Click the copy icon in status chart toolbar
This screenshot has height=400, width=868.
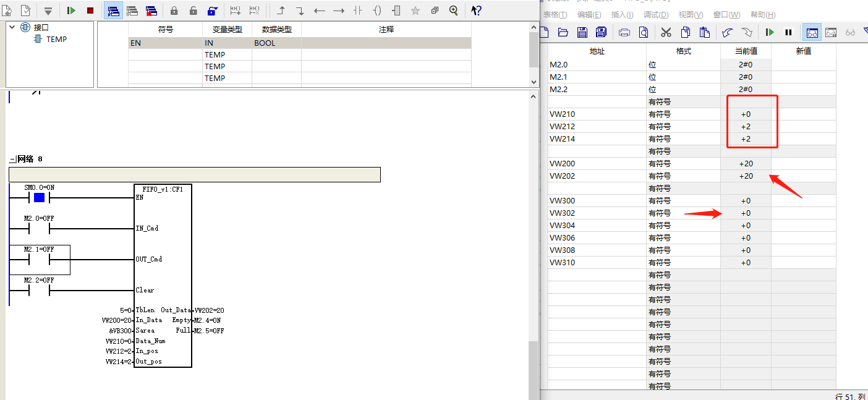tap(685, 32)
